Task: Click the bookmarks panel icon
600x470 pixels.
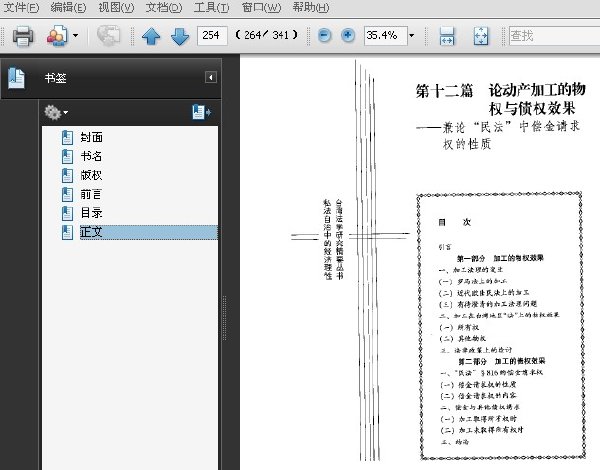Action: 16,78
